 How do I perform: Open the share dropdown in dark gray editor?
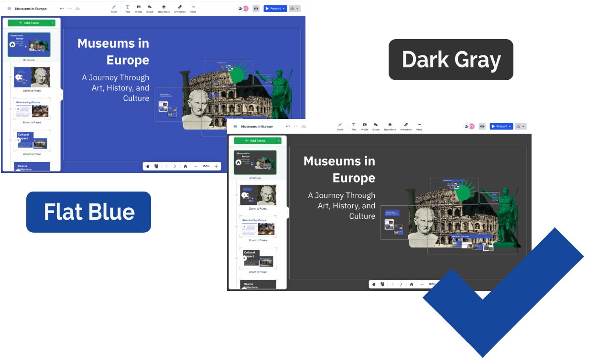521,127
